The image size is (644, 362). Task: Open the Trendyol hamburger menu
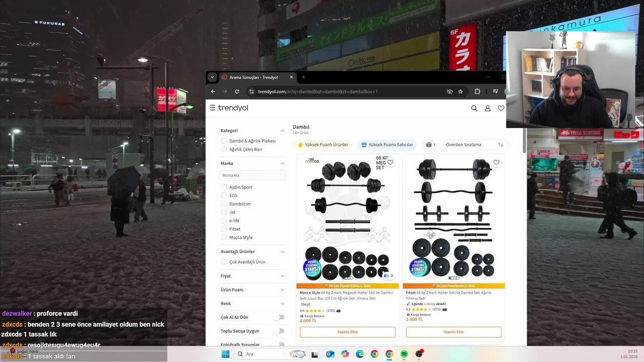pyautogui.click(x=212, y=108)
